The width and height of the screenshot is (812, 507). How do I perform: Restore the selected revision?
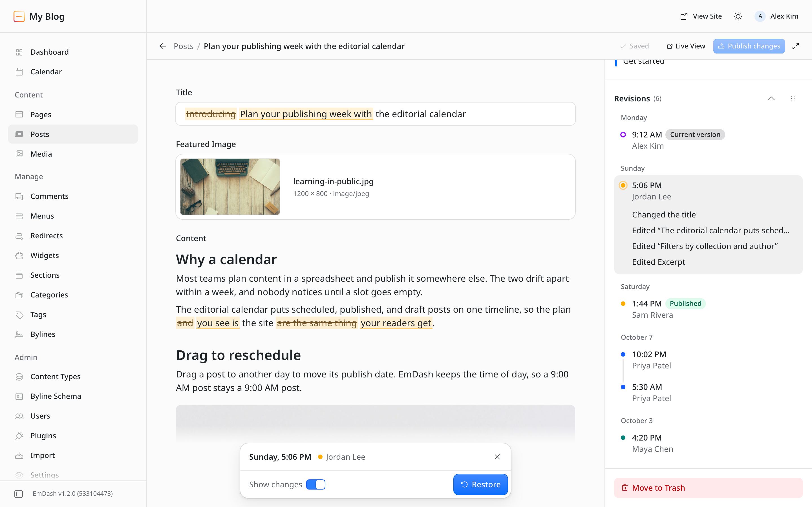[x=480, y=484]
